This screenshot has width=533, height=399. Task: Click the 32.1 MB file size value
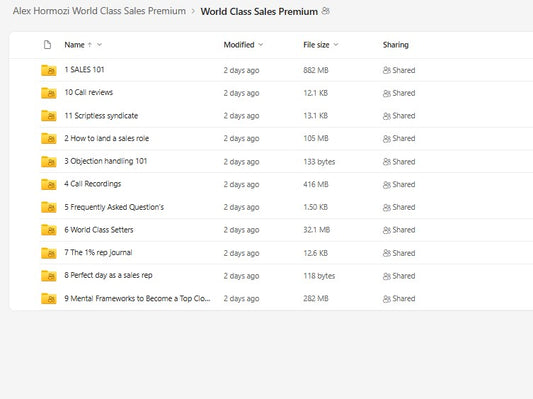coord(316,230)
